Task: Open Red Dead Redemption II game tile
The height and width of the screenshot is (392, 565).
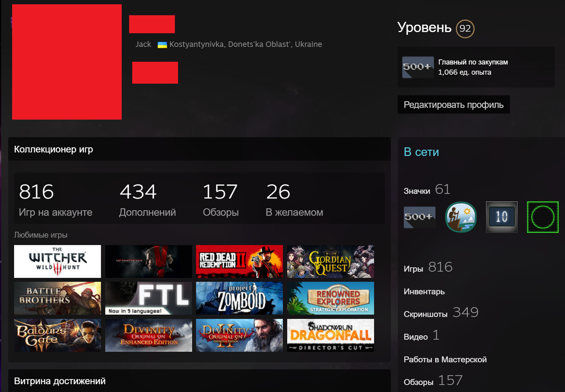Action: click(x=239, y=261)
